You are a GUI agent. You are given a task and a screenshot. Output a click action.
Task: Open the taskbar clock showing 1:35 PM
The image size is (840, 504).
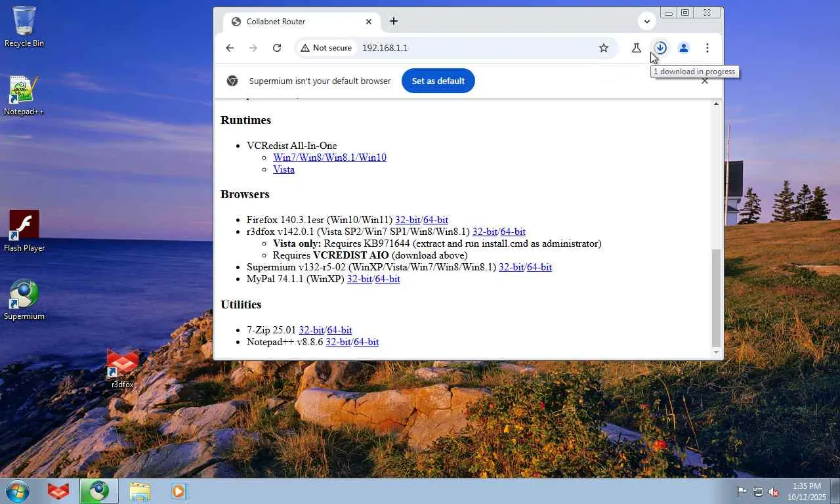click(807, 492)
